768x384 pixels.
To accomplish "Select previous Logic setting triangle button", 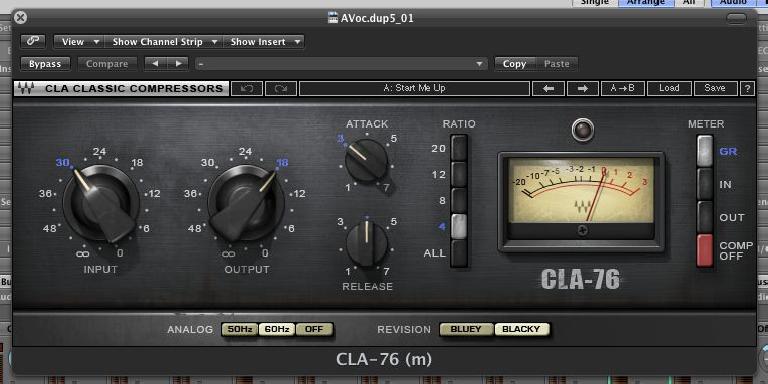I will click(x=156, y=64).
